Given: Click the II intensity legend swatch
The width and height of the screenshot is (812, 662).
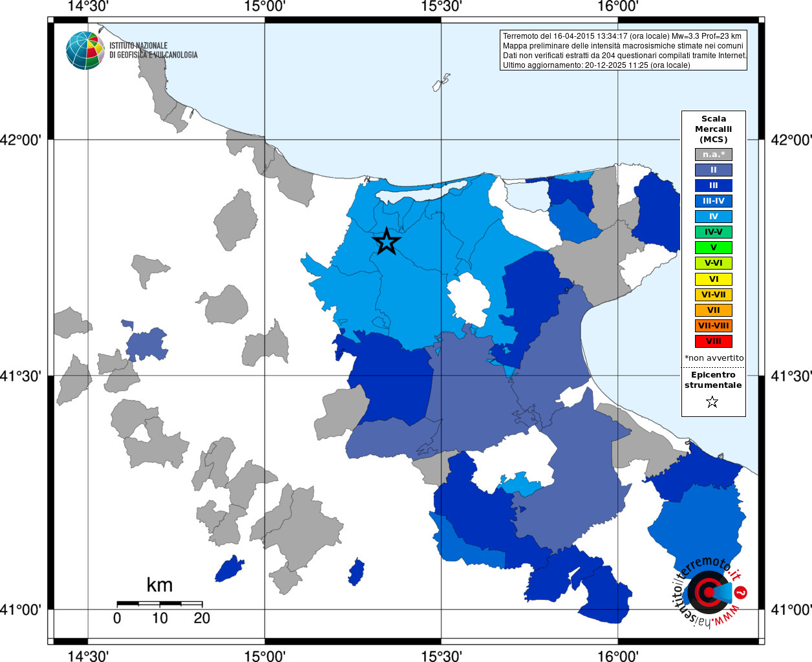Looking at the screenshot, I should click(x=714, y=170).
